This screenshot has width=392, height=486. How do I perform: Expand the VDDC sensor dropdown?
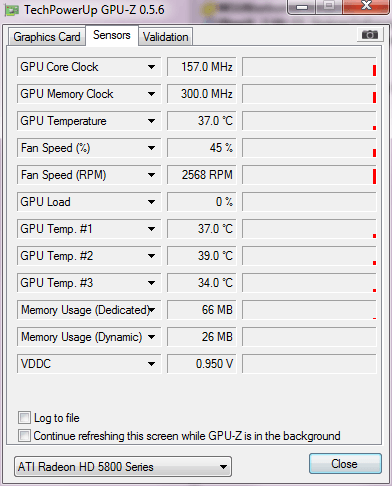point(151,364)
